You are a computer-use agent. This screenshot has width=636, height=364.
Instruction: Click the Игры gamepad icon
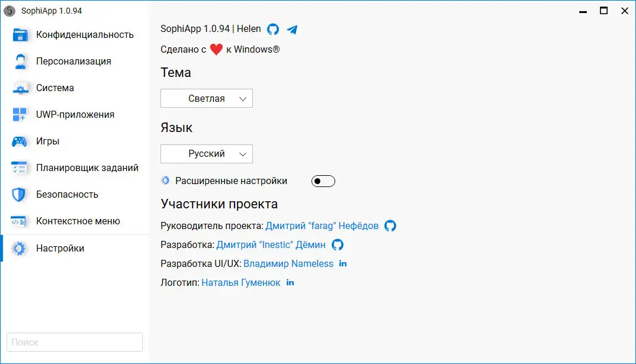point(20,141)
